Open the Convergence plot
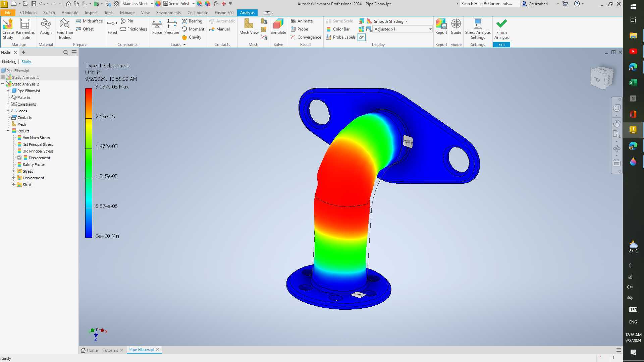Viewport: 644px width, 362px height. (x=306, y=37)
